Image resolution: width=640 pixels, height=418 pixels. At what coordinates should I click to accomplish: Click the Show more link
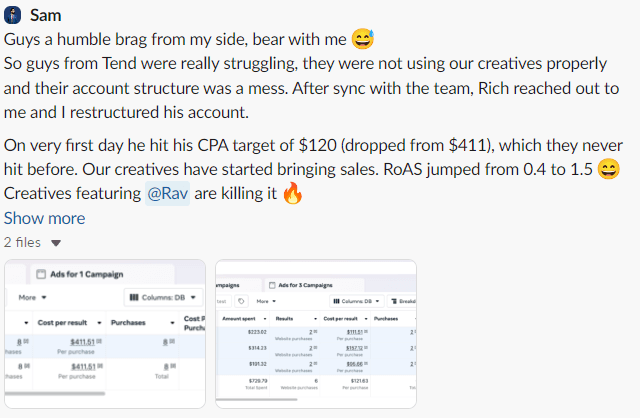(x=44, y=218)
